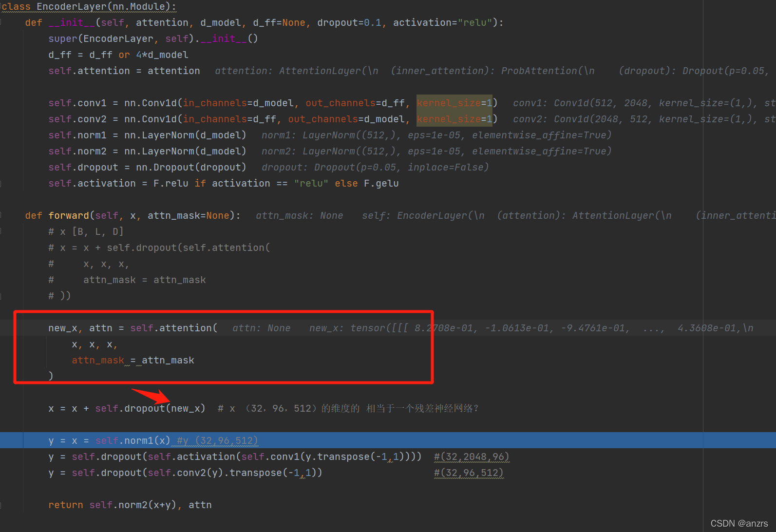Image resolution: width=776 pixels, height=532 pixels.
Task: Click 'in_channels=d_ff' argument
Action: click(x=229, y=119)
